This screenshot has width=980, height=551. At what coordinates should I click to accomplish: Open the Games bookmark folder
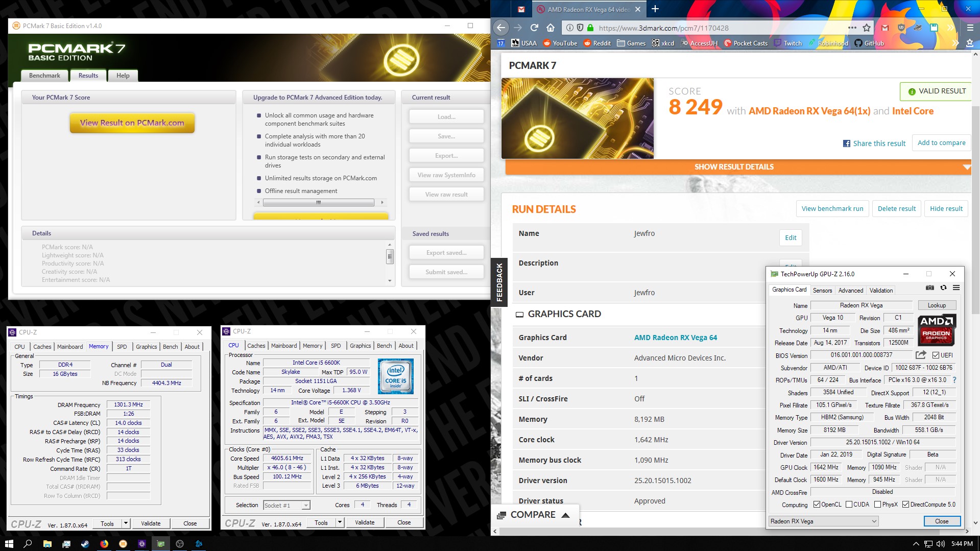631,43
